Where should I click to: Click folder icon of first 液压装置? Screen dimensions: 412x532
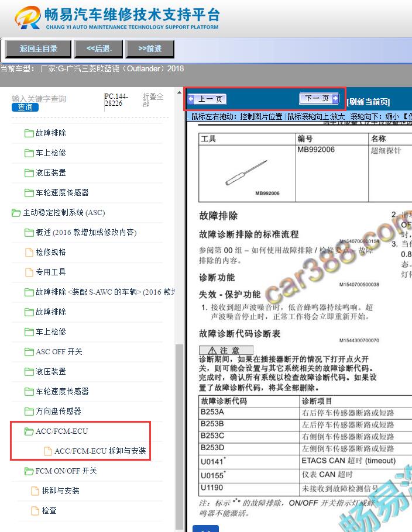click(x=29, y=173)
